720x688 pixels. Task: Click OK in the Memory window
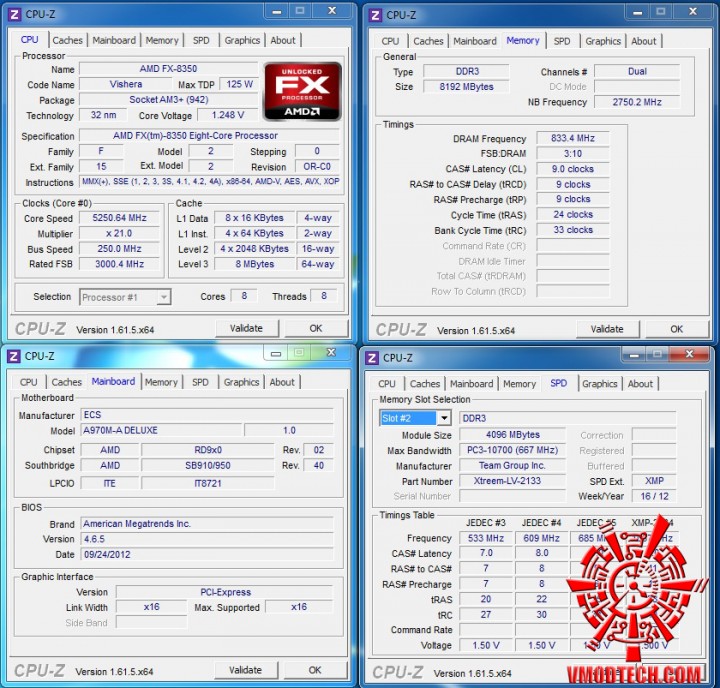[676, 329]
